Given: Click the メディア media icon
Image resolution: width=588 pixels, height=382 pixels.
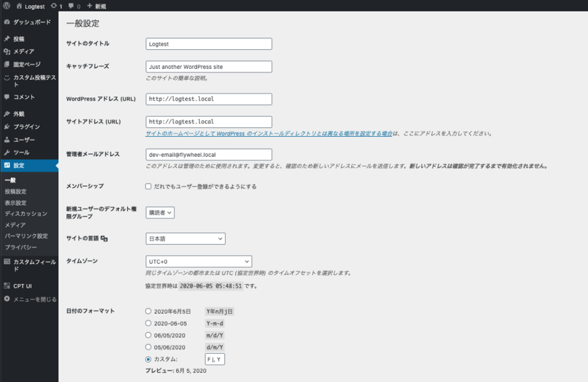Looking at the screenshot, I should point(7,51).
